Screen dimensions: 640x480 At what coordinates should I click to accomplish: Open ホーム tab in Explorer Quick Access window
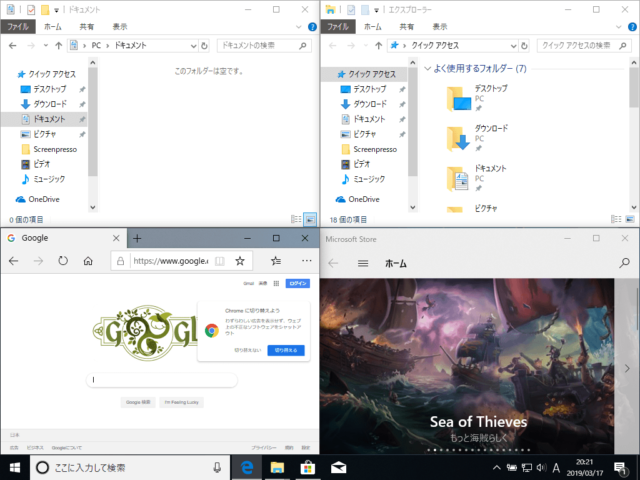click(373, 27)
